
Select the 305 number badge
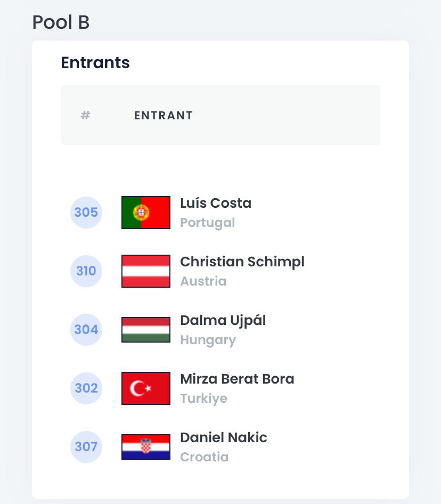[x=86, y=213]
